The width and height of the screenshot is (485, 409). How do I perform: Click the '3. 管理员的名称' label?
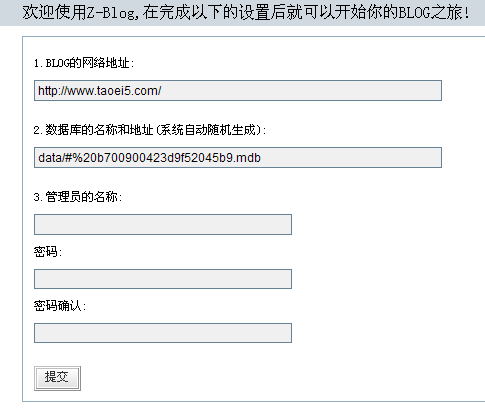78,197
